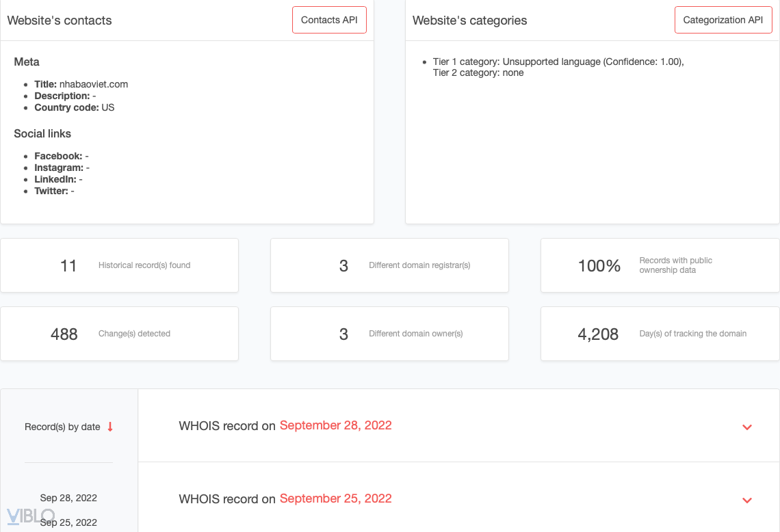Click the 11 Historical record(s) found card

pos(119,265)
